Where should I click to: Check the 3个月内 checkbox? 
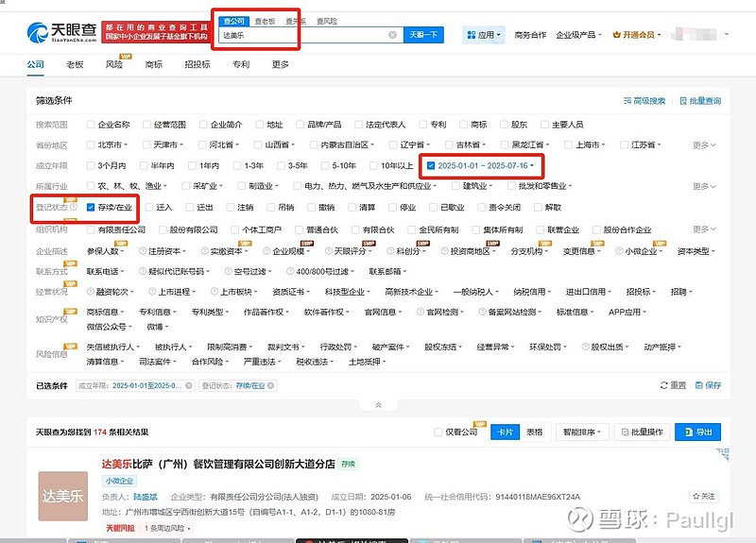point(90,166)
